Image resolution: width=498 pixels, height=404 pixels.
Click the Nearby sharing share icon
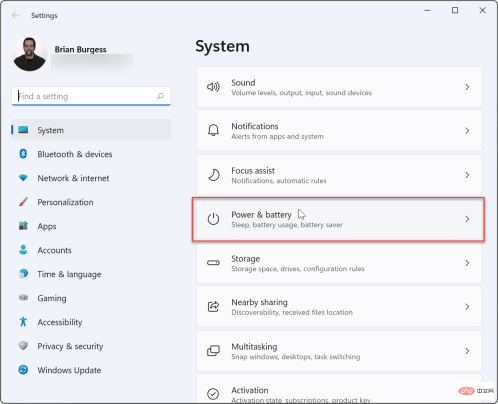coord(213,306)
